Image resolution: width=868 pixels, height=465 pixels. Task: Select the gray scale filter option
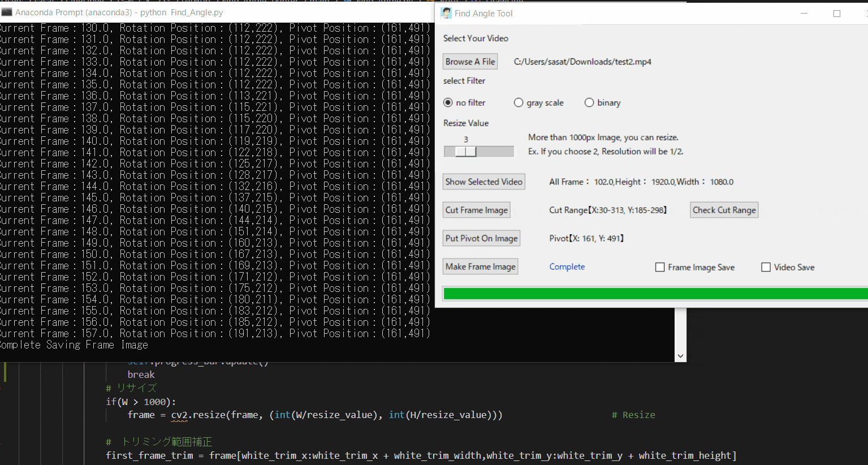(519, 102)
